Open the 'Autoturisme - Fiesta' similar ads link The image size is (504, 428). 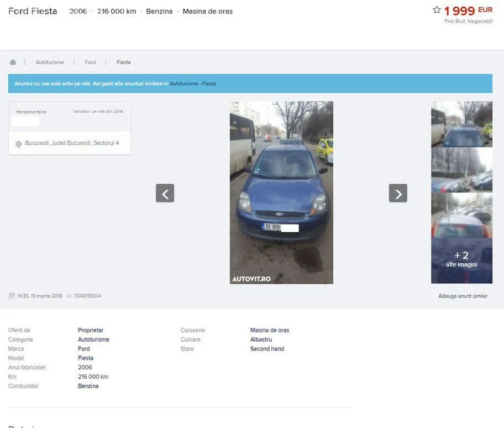pos(193,83)
